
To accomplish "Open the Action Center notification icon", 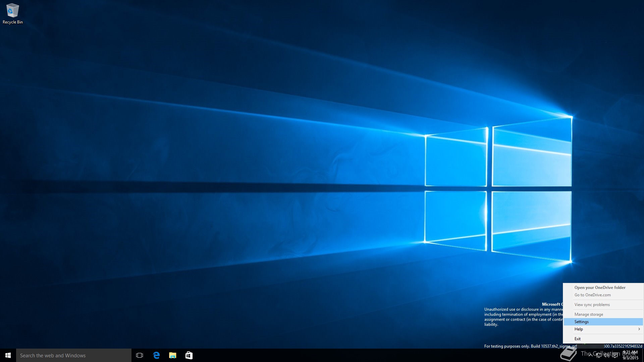I will [615, 355].
